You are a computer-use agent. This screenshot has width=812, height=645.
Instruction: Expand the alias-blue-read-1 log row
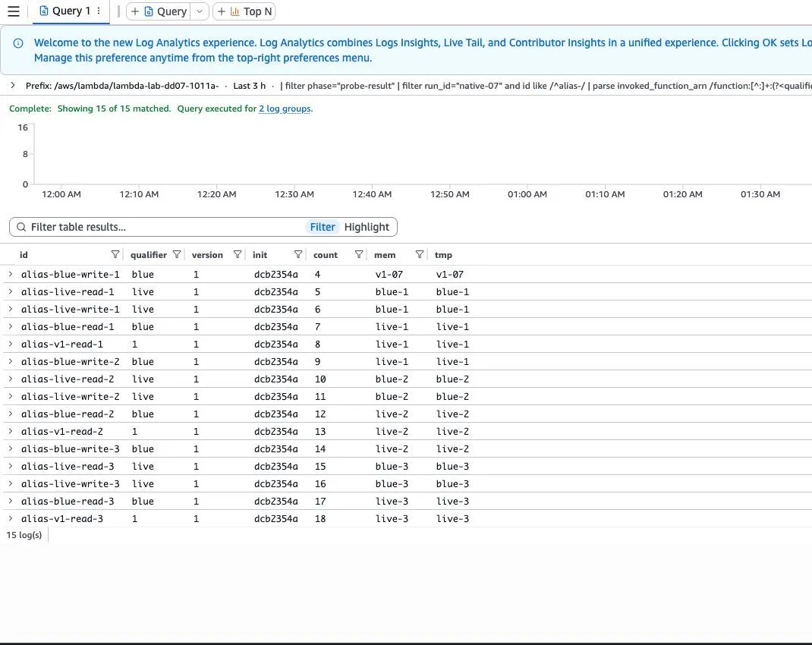point(11,326)
